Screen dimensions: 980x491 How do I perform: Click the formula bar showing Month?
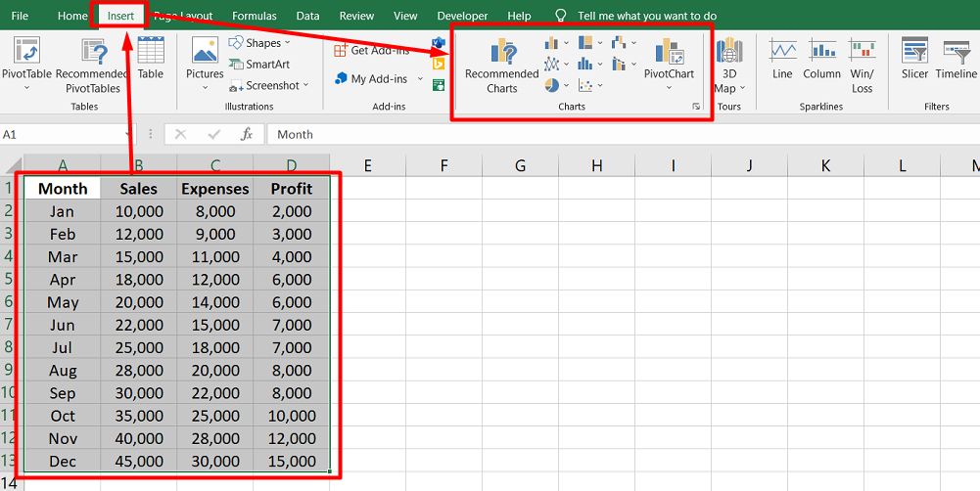tap(623, 134)
